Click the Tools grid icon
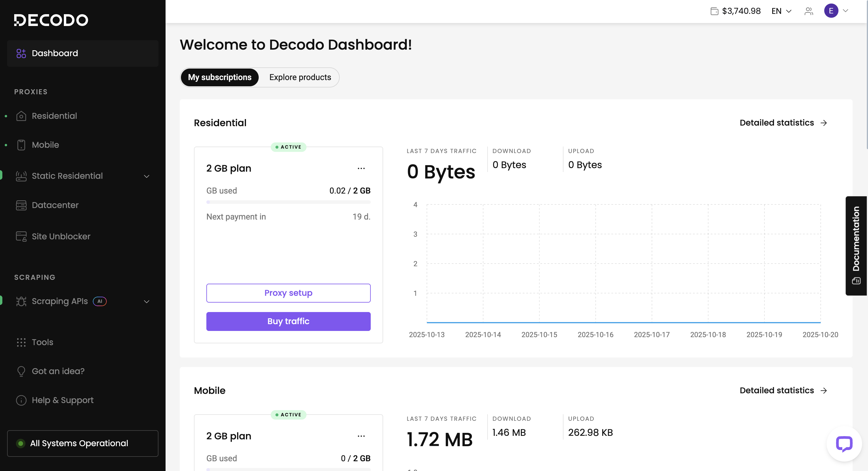This screenshot has height=471, width=868. coord(21,342)
